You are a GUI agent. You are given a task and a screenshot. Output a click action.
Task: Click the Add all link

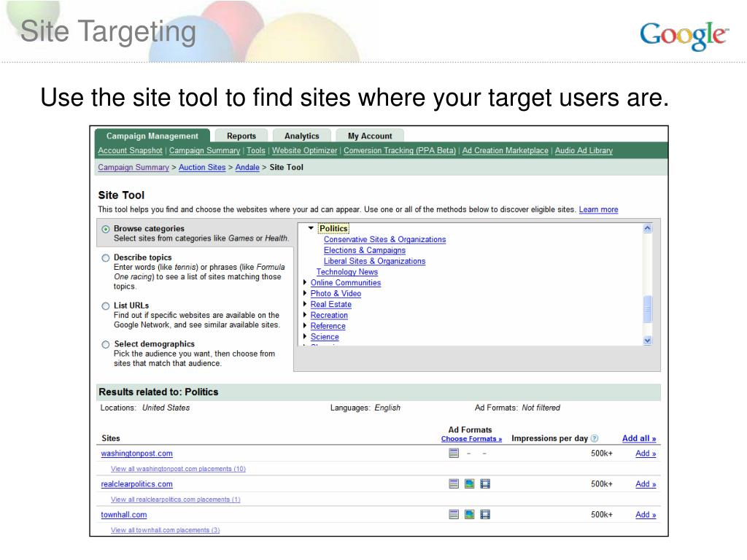pos(639,438)
